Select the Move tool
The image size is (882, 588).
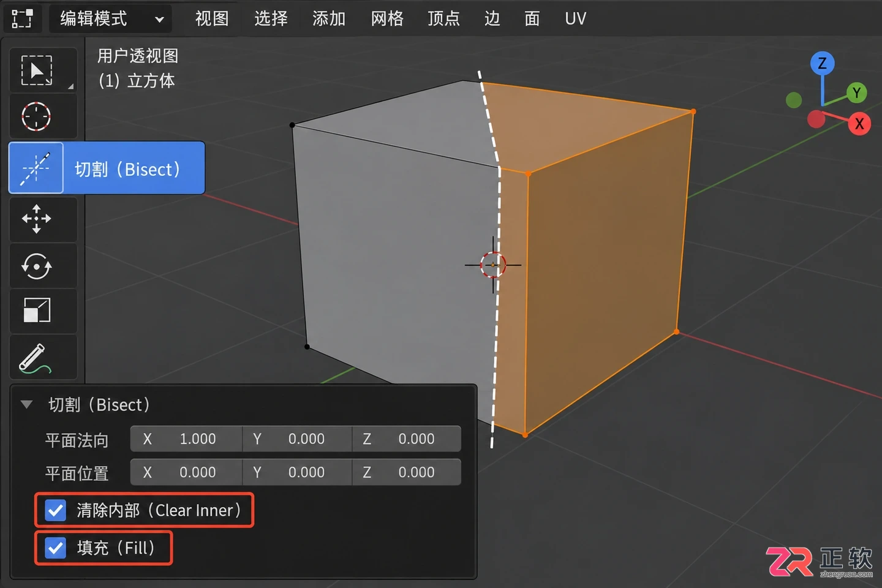click(43, 219)
